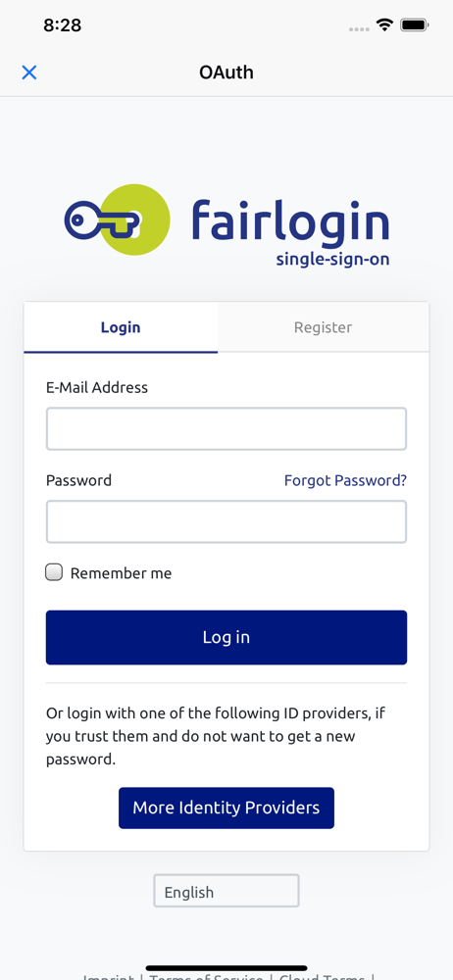
Task: Tap the battery indicator icon
Action: pyautogui.click(x=414, y=25)
